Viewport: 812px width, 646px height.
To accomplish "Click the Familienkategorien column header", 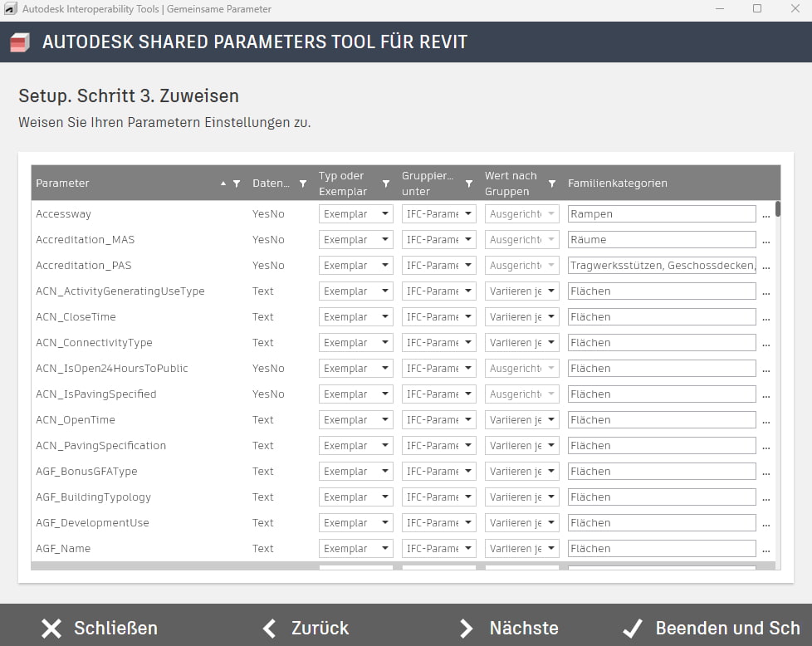I will tap(617, 184).
